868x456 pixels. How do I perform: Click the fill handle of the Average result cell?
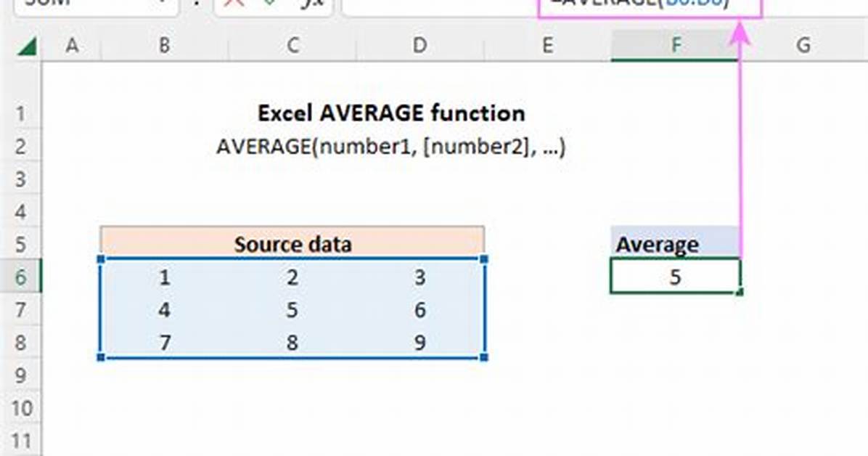click(x=740, y=293)
